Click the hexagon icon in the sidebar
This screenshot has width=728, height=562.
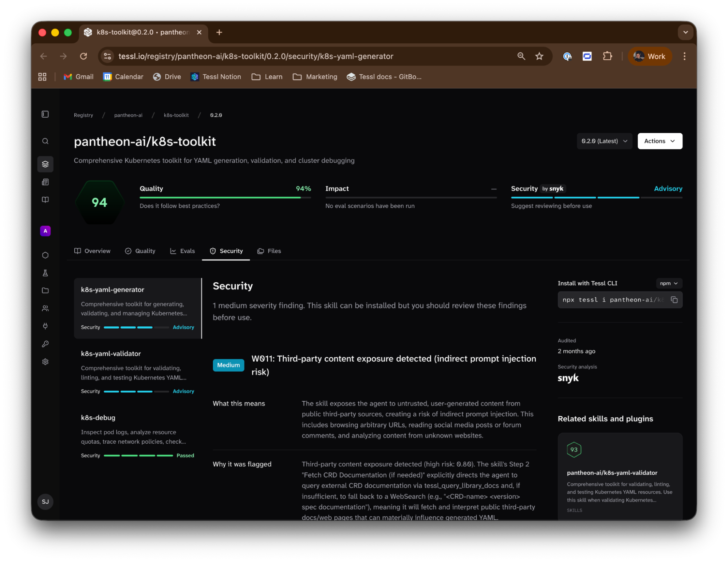pyautogui.click(x=45, y=255)
